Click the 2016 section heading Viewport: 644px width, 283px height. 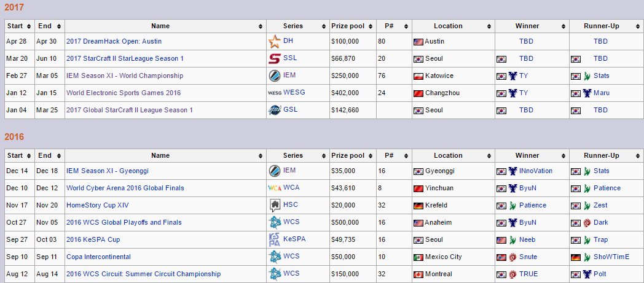pos(14,137)
